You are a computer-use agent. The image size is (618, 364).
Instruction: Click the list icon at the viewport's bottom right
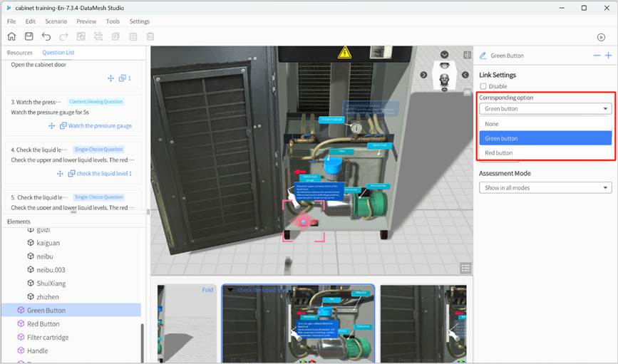[465, 268]
